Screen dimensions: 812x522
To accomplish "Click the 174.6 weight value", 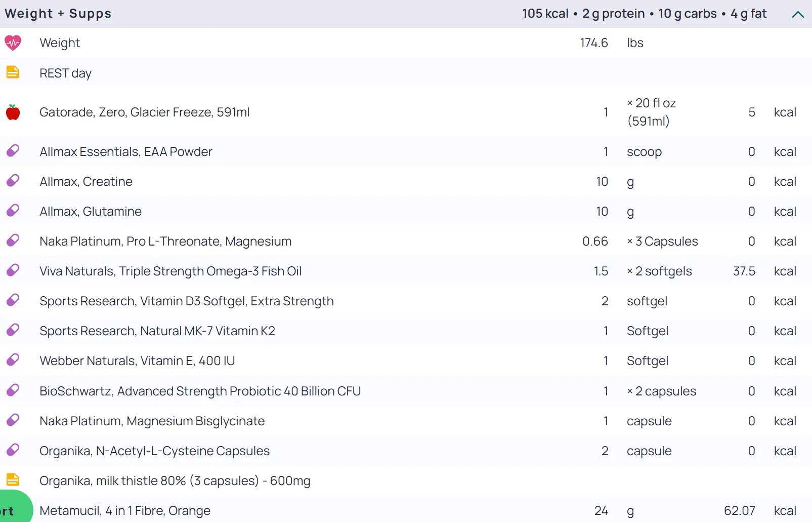I will coord(594,43).
